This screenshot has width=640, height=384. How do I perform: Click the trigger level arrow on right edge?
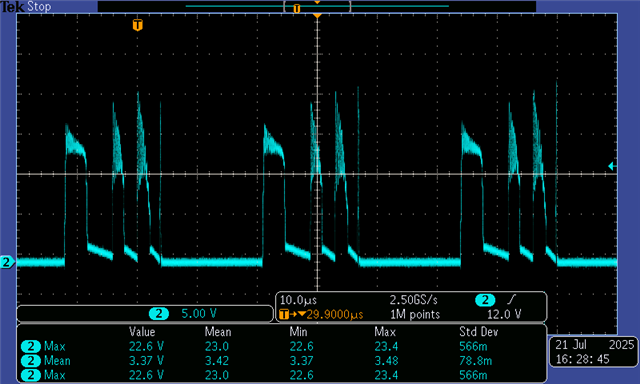(x=612, y=166)
